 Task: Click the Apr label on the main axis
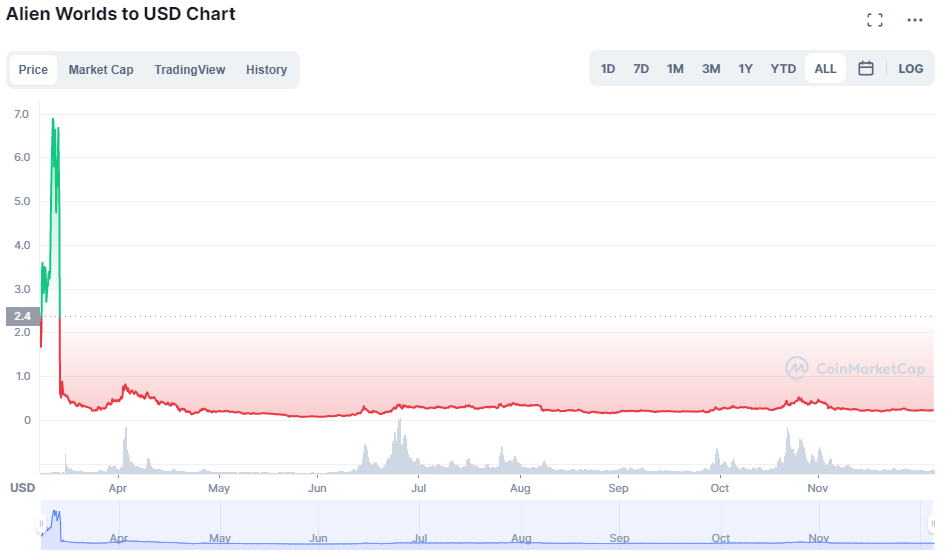(117, 488)
